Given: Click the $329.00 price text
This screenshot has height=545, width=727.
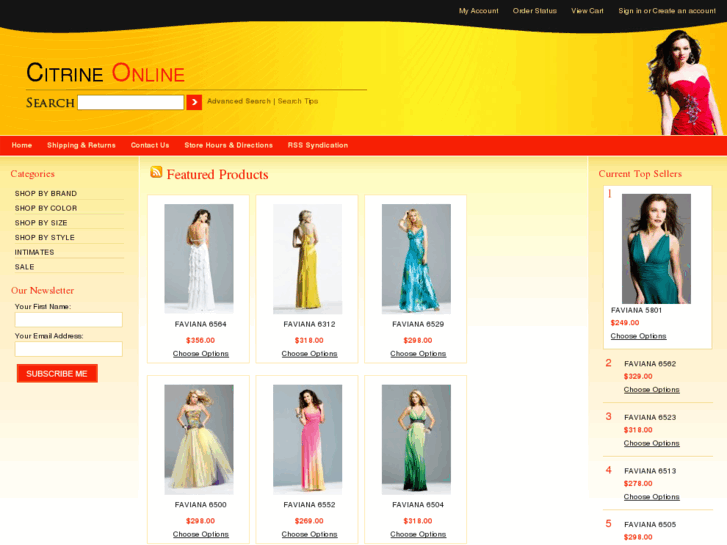Looking at the screenshot, I should pos(638,377).
